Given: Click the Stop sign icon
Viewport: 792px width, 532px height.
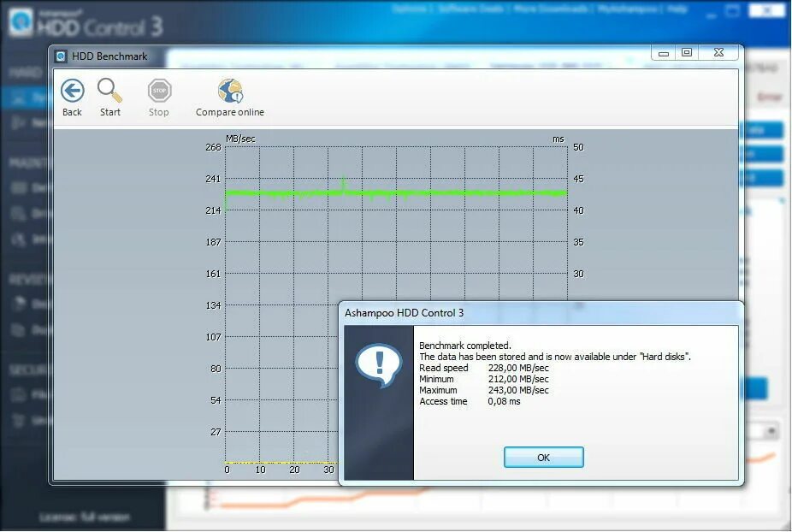Looking at the screenshot, I should click(x=159, y=91).
